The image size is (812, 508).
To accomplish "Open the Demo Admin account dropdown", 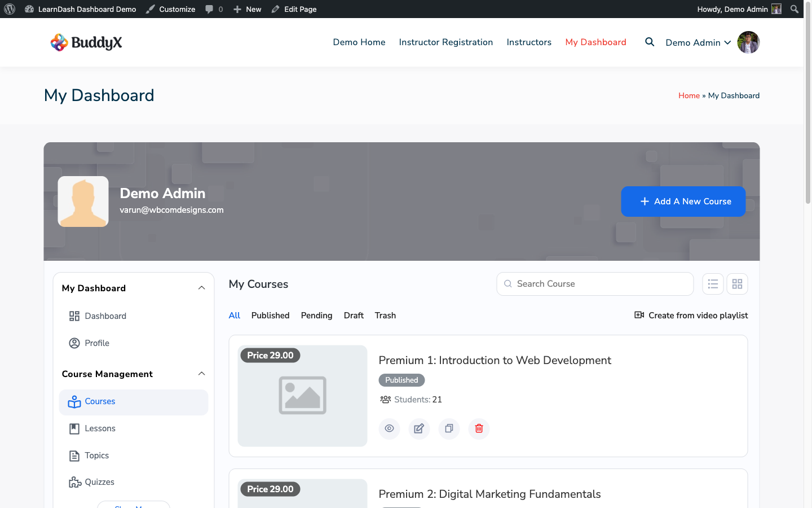I will [x=698, y=42].
